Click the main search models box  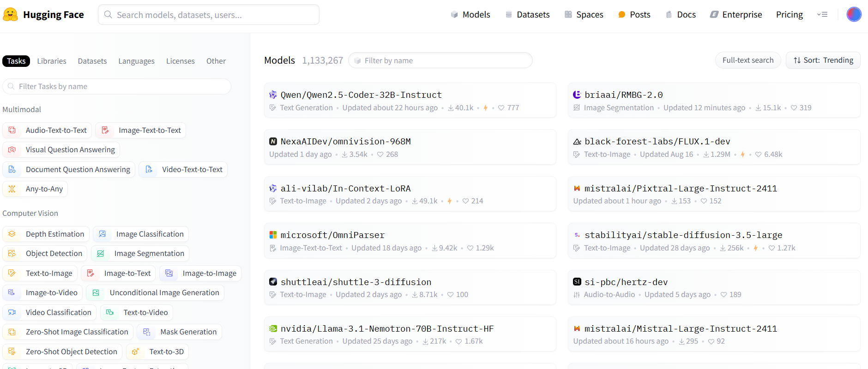209,15
